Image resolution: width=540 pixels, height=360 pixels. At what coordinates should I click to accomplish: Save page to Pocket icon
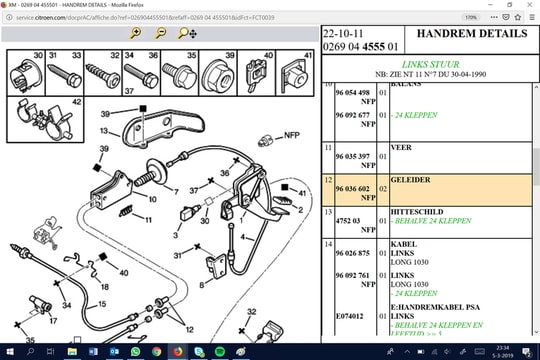click(x=506, y=17)
